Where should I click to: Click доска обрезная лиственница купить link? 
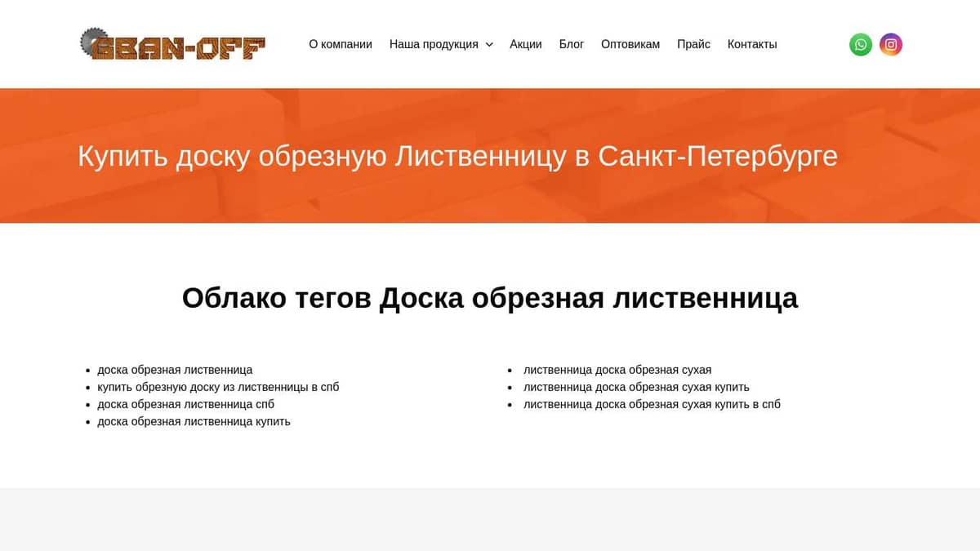(194, 420)
